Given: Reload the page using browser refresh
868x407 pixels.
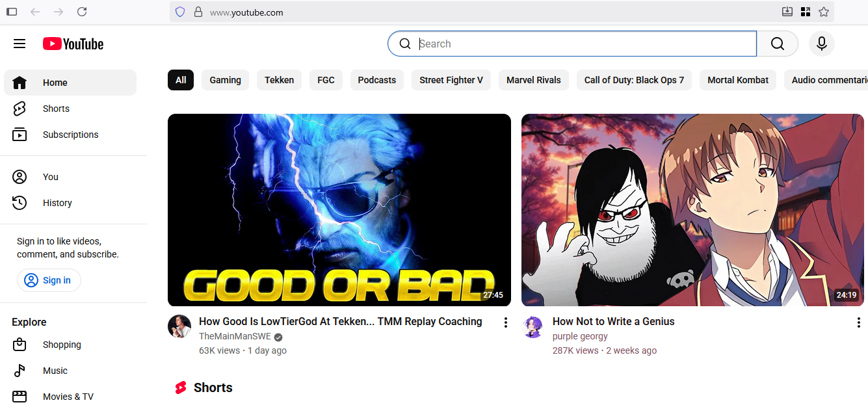Looking at the screenshot, I should click(x=82, y=12).
